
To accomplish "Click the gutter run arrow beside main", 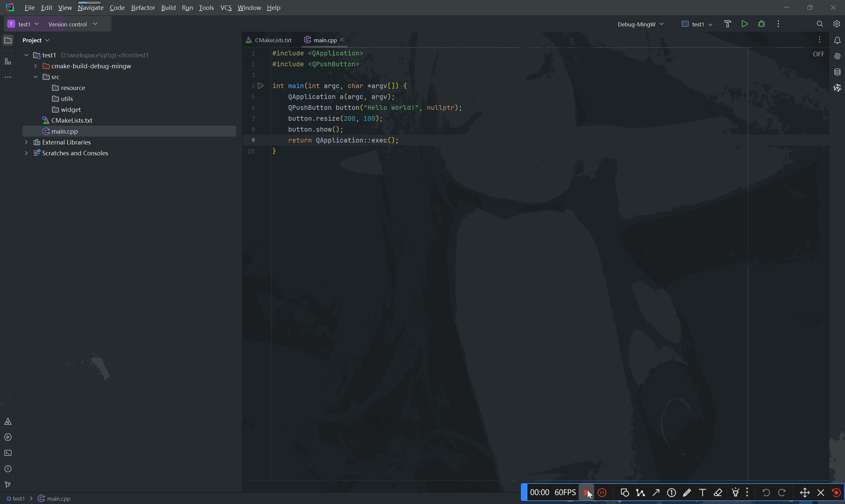I will tap(261, 86).
